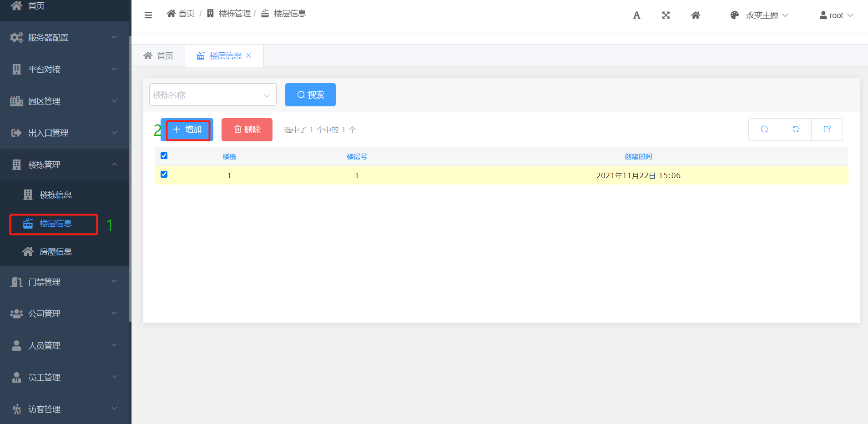Image resolution: width=868 pixels, height=424 pixels.
Task: Click the font size 'A' icon
Action: (636, 15)
